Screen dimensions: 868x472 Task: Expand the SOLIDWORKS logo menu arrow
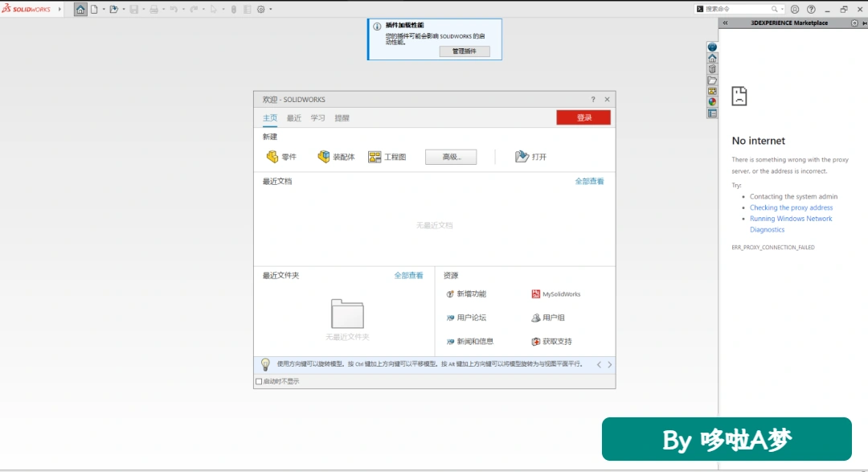(x=59, y=10)
